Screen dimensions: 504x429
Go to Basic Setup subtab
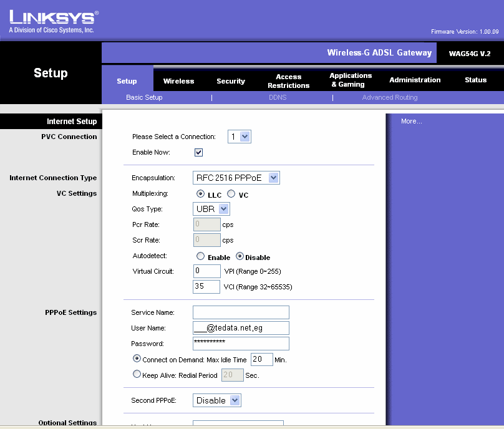[144, 97]
